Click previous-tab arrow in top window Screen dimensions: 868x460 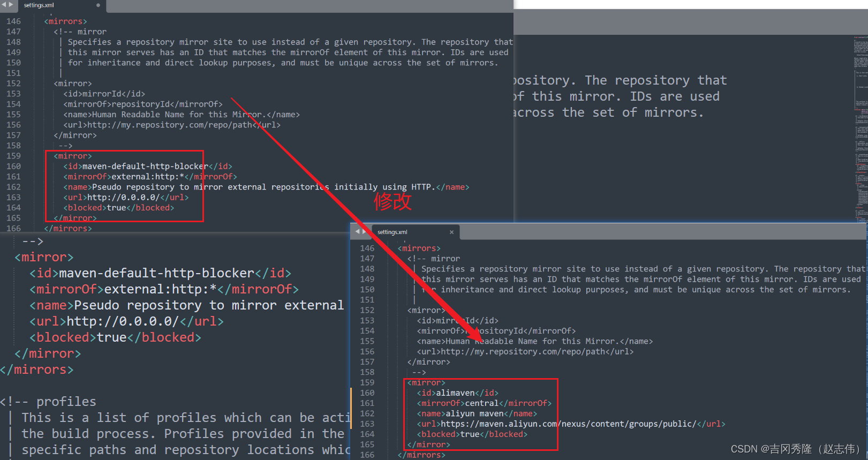pos(4,4)
